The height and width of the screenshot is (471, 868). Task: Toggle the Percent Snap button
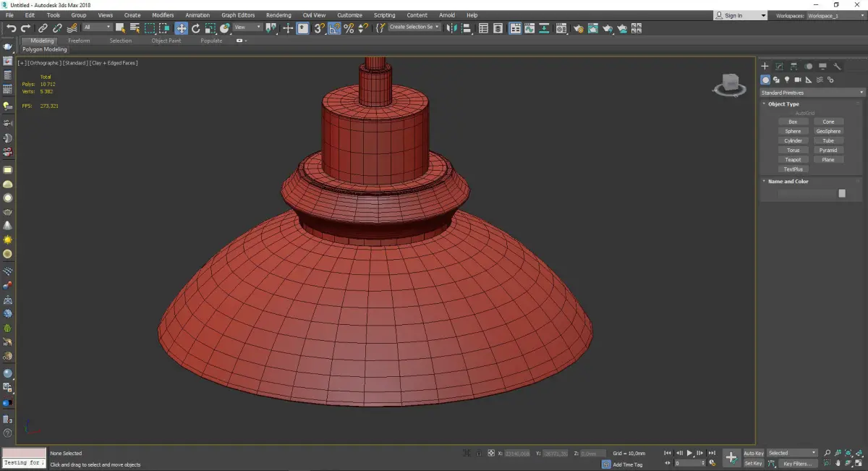point(349,28)
